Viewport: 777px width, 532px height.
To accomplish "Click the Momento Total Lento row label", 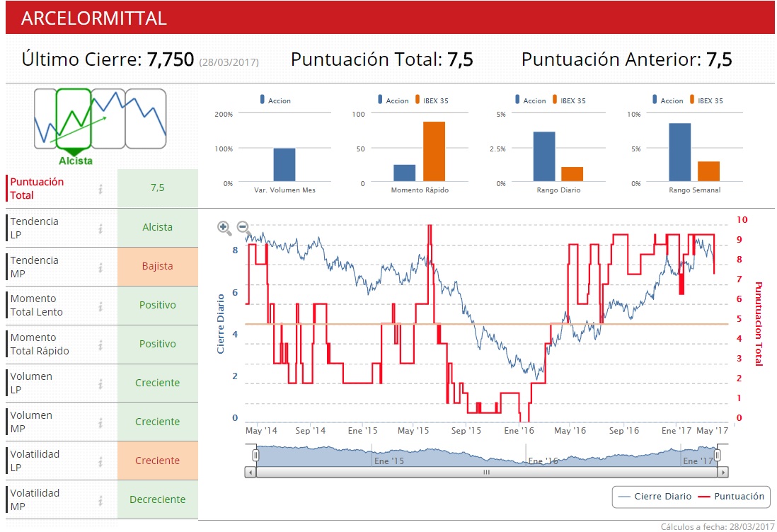I will (x=37, y=305).
